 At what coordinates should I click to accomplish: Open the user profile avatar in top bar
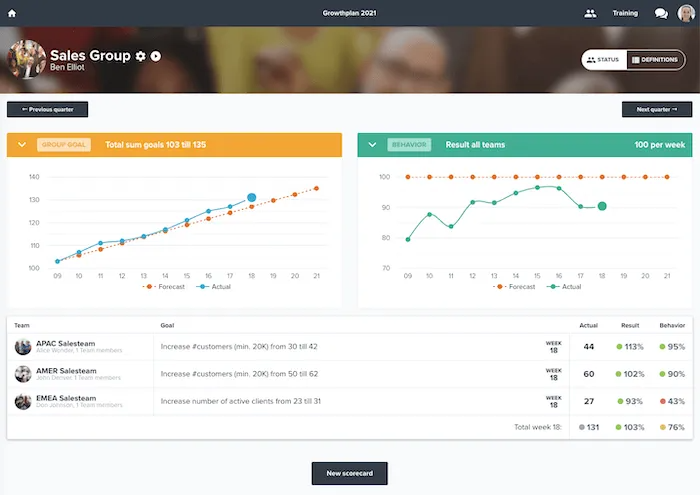(685, 13)
